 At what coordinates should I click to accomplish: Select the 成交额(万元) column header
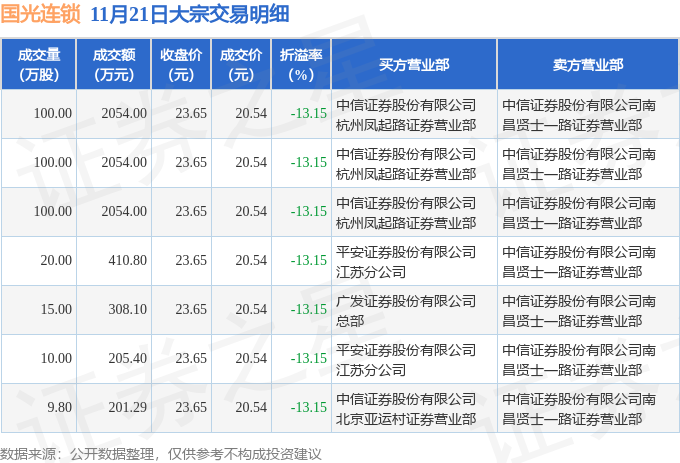coord(114,65)
